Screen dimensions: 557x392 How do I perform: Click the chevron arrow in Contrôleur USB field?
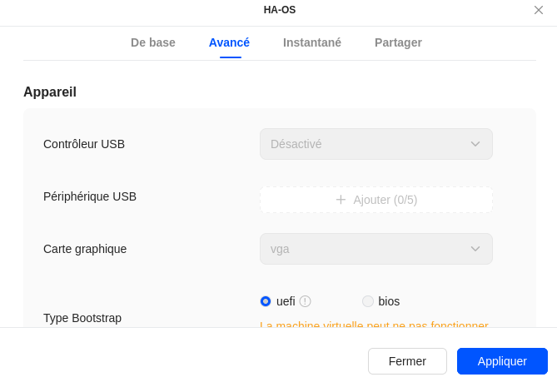click(x=475, y=144)
